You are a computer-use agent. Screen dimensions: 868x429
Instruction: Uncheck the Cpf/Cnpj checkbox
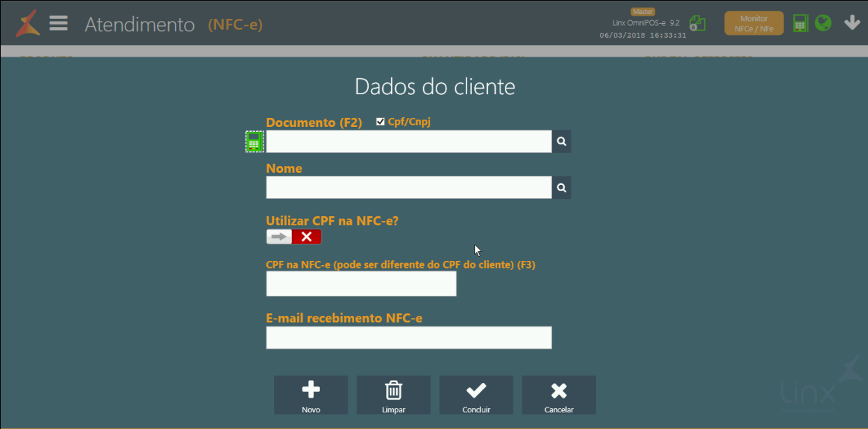coord(380,121)
